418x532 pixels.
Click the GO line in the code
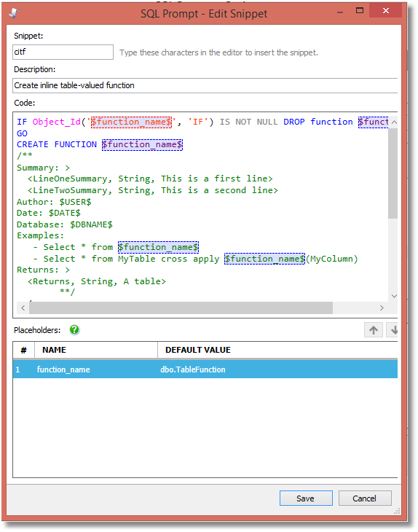coord(22,133)
